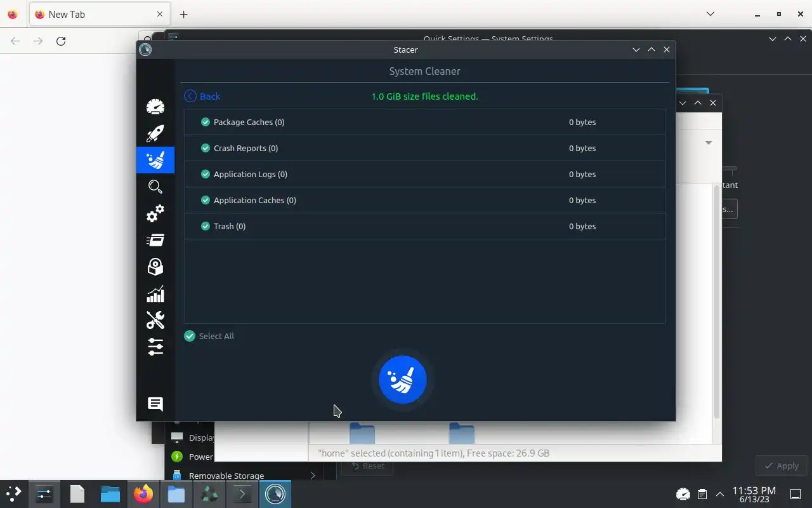This screenshot has height=508, width=812.
Task: Open dropdown arrow in the background file manager
Action: point(709,142)
